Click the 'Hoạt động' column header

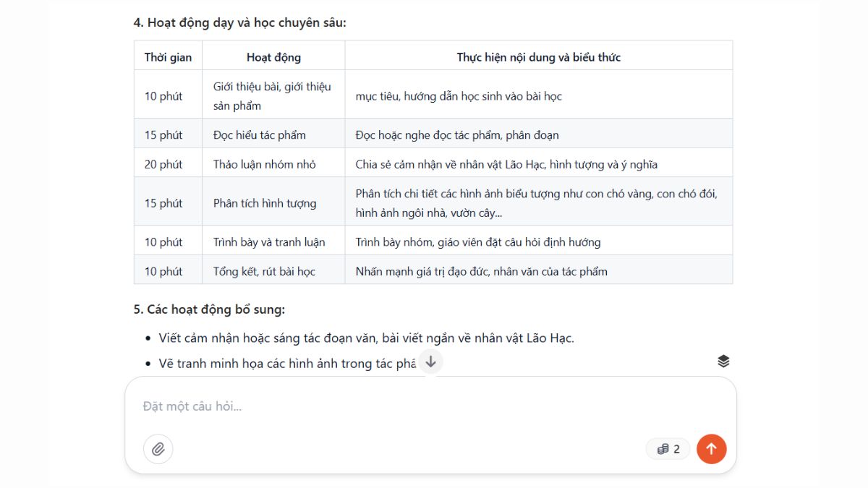[273, 56]
